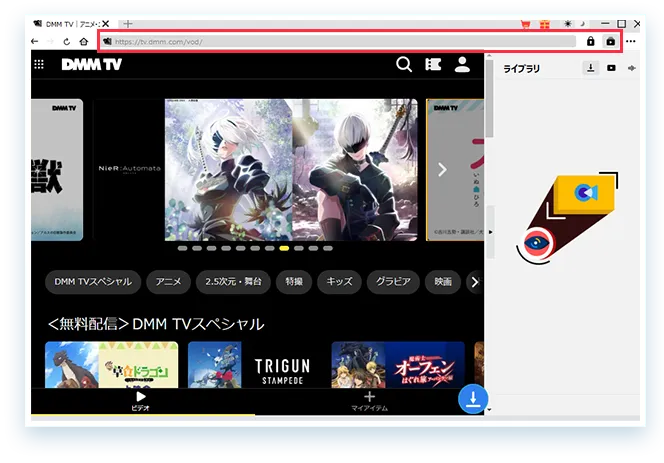664x463 pixels.
Task: Click the gift box icon in title bar
Action: pos(545,24)
